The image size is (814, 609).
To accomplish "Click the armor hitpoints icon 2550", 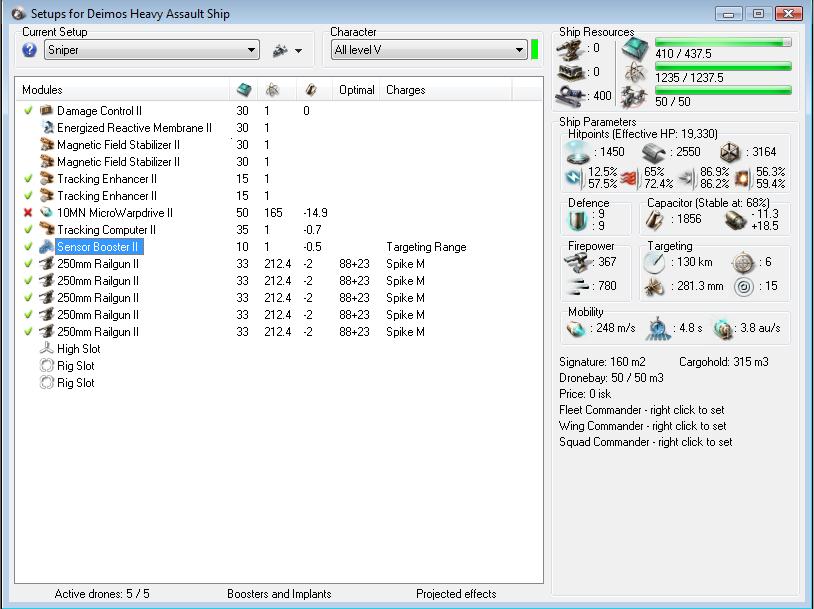I will [x=654, y=153].
